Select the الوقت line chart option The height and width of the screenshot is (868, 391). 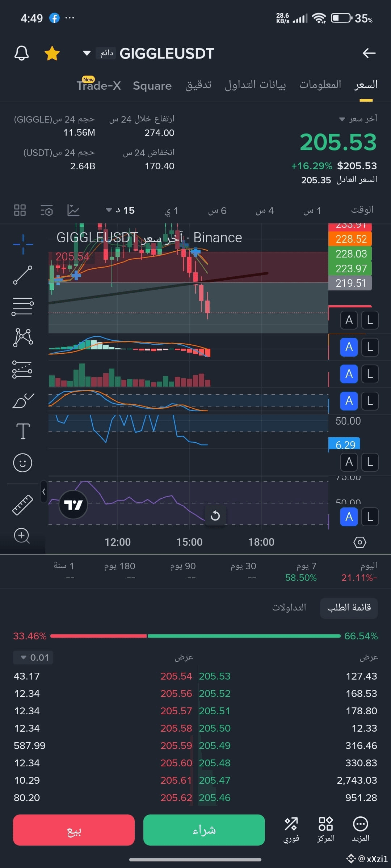[362, 210]
